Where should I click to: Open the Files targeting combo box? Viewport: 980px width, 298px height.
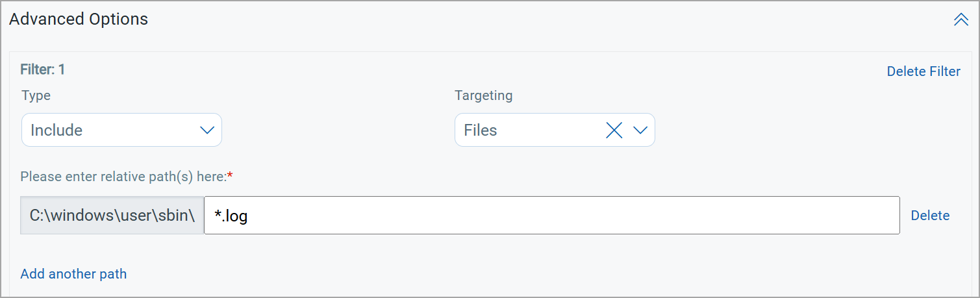(555, 130)
